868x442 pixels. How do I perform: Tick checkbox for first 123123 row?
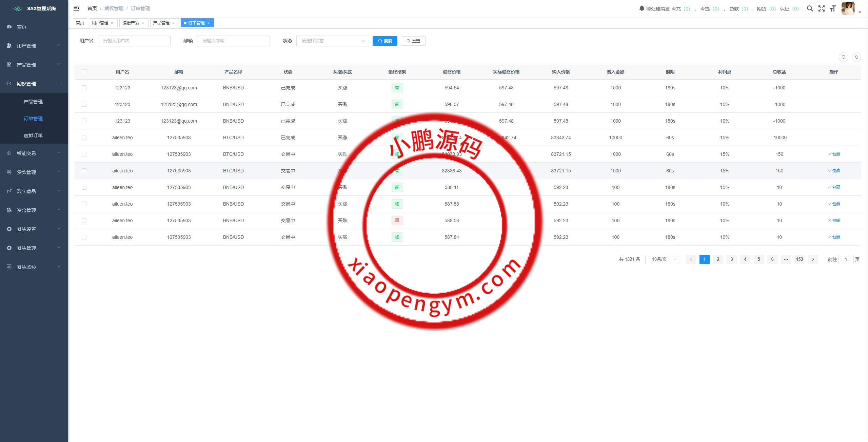pos(84,88)
